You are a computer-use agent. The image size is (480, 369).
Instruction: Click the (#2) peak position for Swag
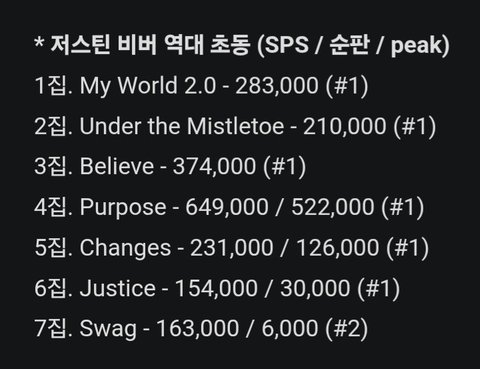click(x=347, y=329)
